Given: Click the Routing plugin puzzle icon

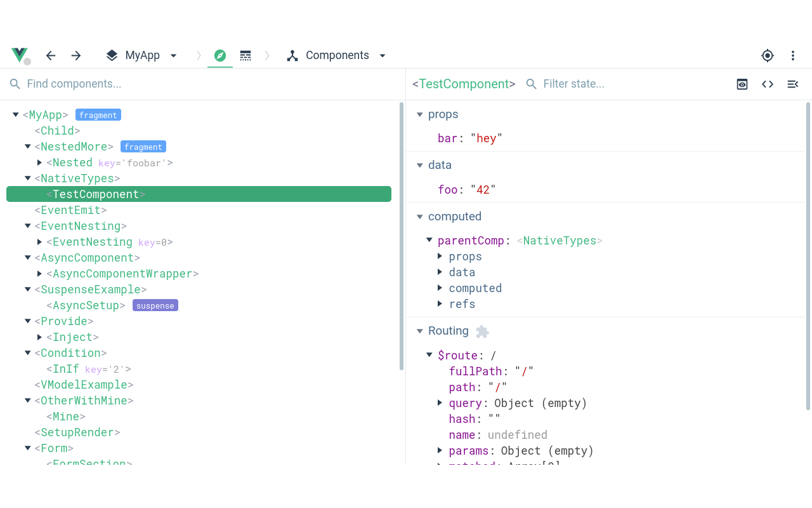Looking at the screenshot, I should pos(482,331).
